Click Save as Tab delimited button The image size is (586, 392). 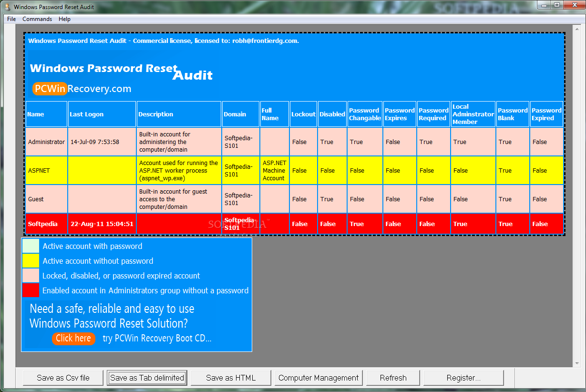click(147, 378)
